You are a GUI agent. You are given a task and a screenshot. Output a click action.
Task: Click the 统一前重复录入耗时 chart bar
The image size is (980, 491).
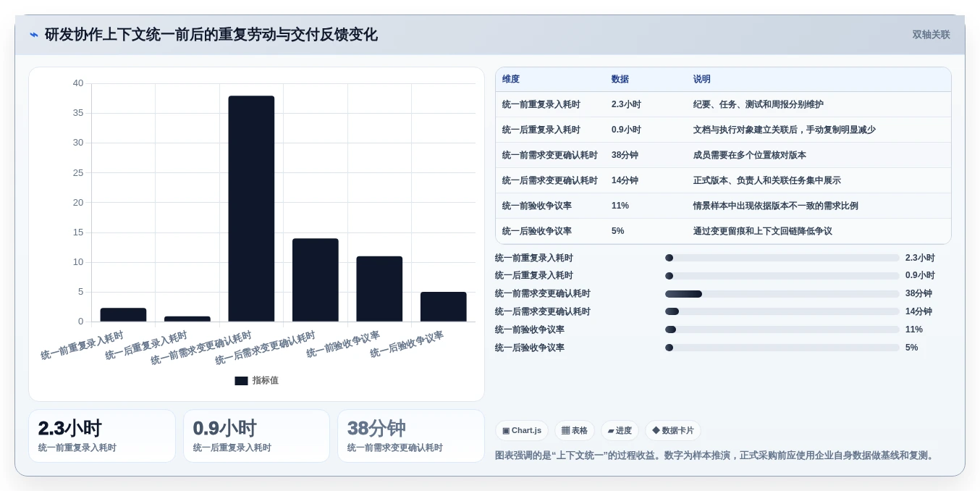pyautogui.click(x=123, y=315)
